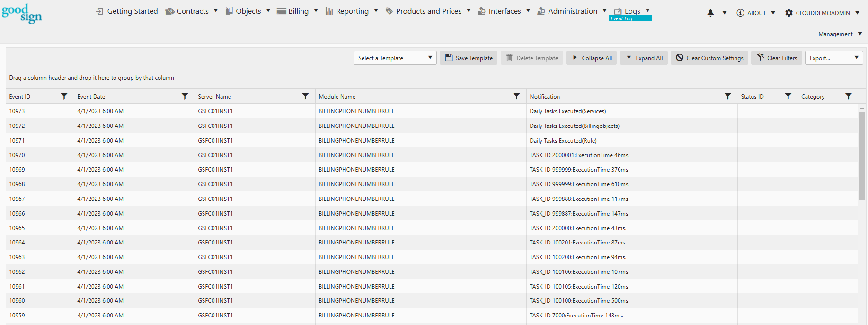
Task: Click the Reporting chart icon
Action: click(x=329, y=11)
